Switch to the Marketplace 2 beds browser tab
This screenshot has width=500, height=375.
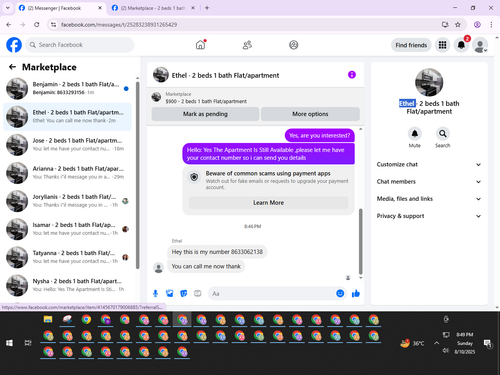click(x=153, y=8)
